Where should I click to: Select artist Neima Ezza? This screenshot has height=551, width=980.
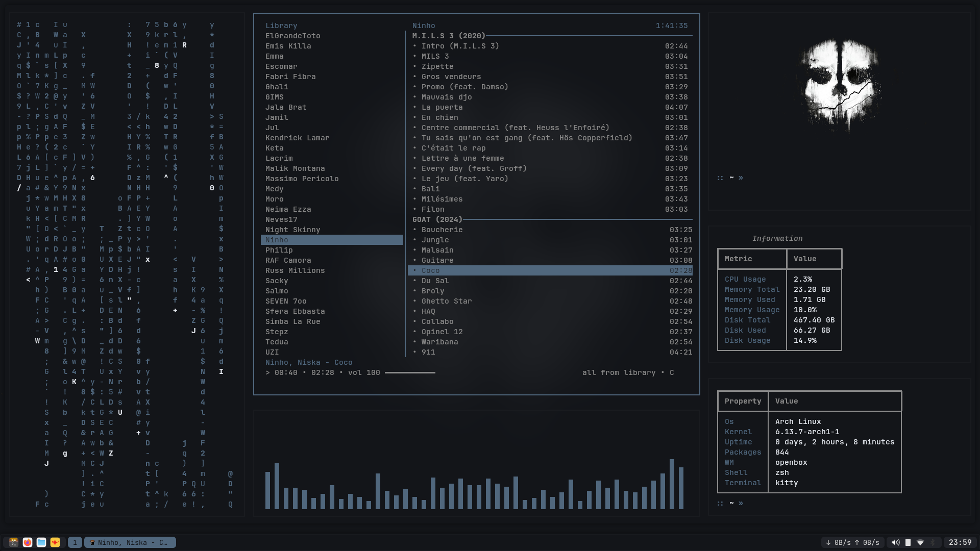(288, 209)
